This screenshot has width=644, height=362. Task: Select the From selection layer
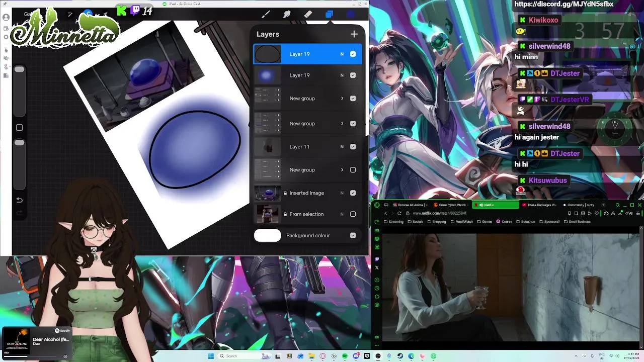click(x=307, y=214)
